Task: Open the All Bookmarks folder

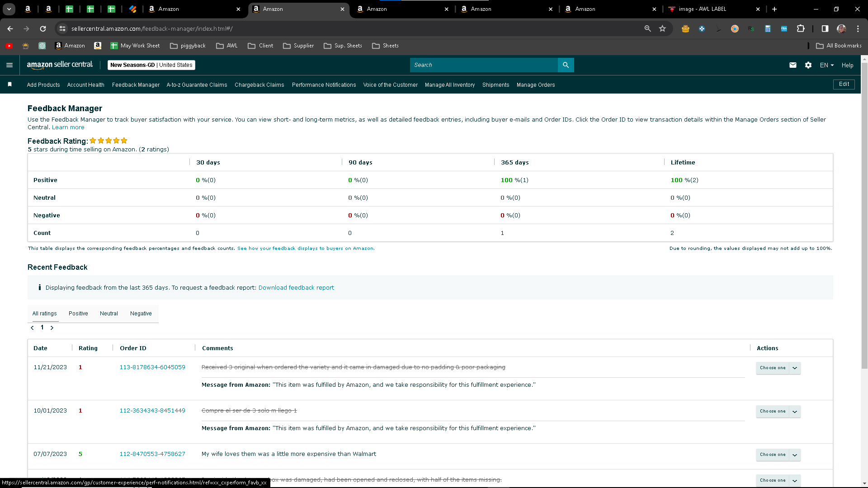Action: [839, 46]
